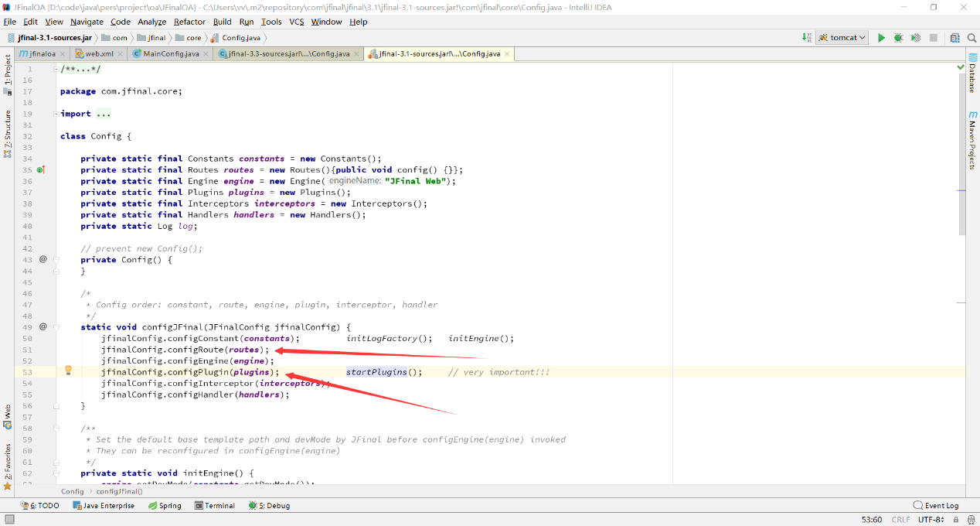Switch to the jfinaloa tab
This screenshot has width=980, height=526.
tap(43, 54)
